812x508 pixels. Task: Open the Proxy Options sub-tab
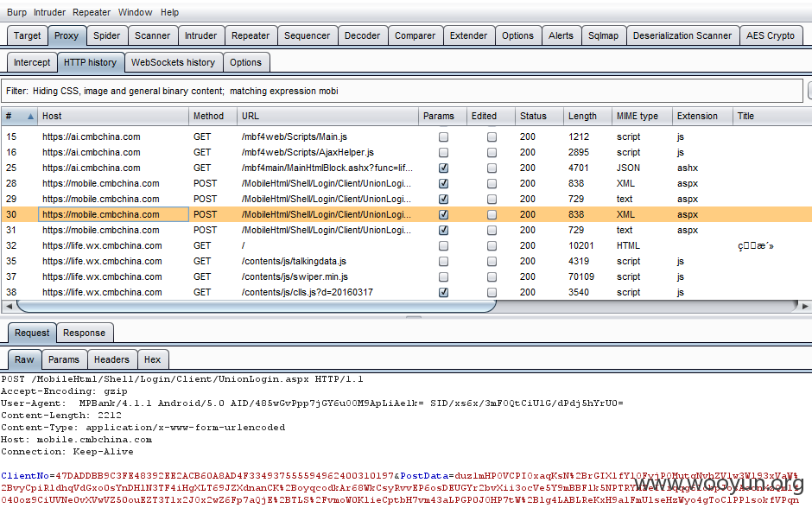point(245,62)
